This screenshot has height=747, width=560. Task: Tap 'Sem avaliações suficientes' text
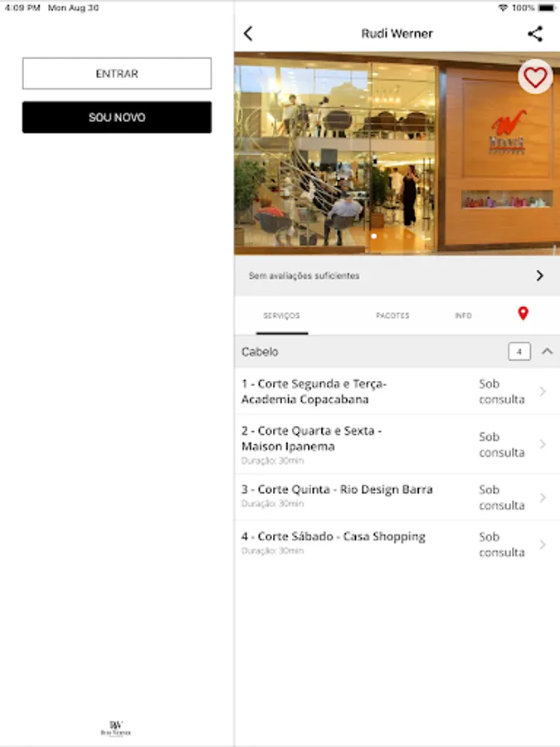coord(304,276)
